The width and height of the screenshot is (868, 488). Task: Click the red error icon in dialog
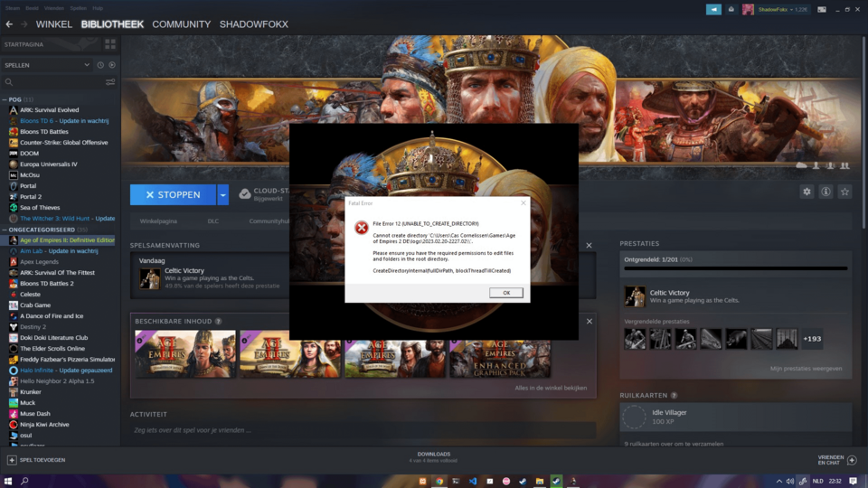click(x=362, y=228)
